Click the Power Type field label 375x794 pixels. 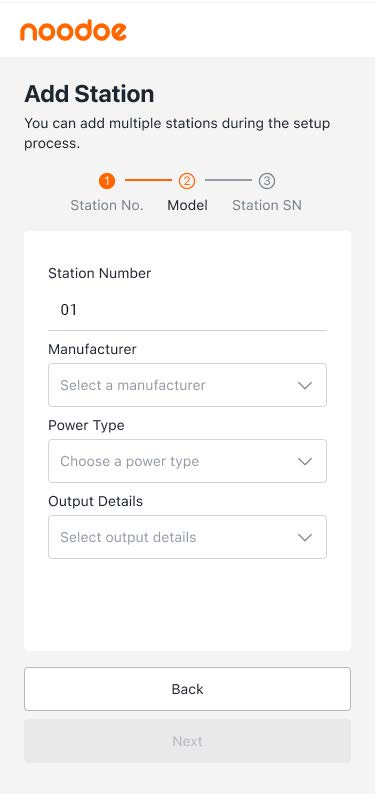pyautogui.click(x=86, y=425)
